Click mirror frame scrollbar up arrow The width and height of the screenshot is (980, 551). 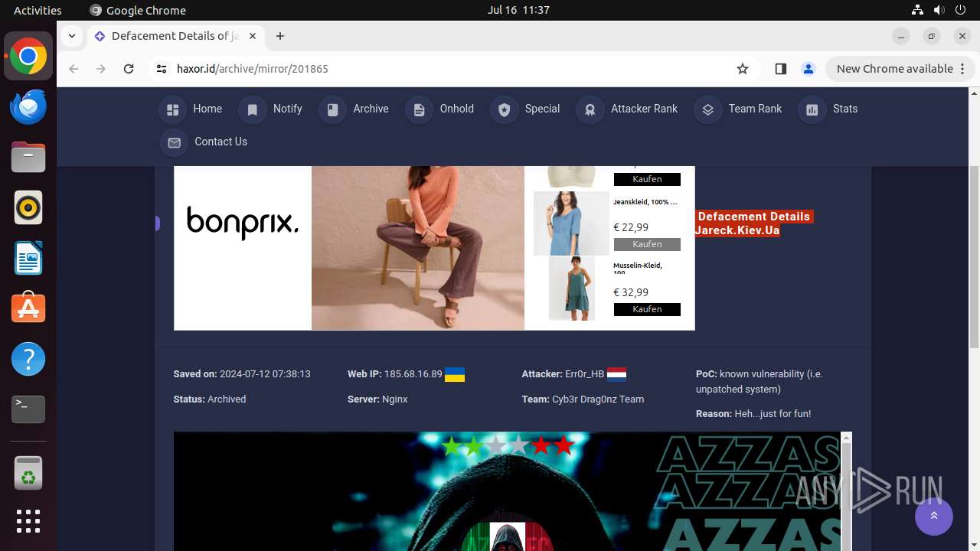click(x=846, y=438)
